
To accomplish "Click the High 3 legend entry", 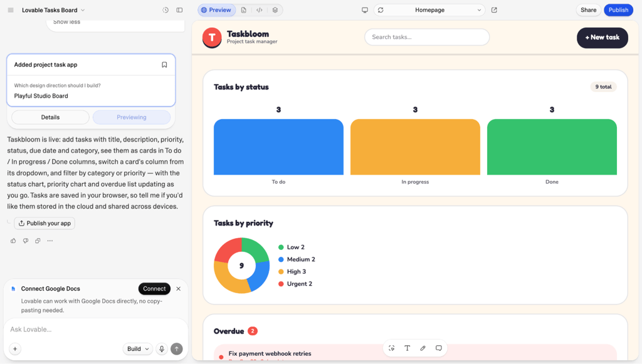I will 292,271.
